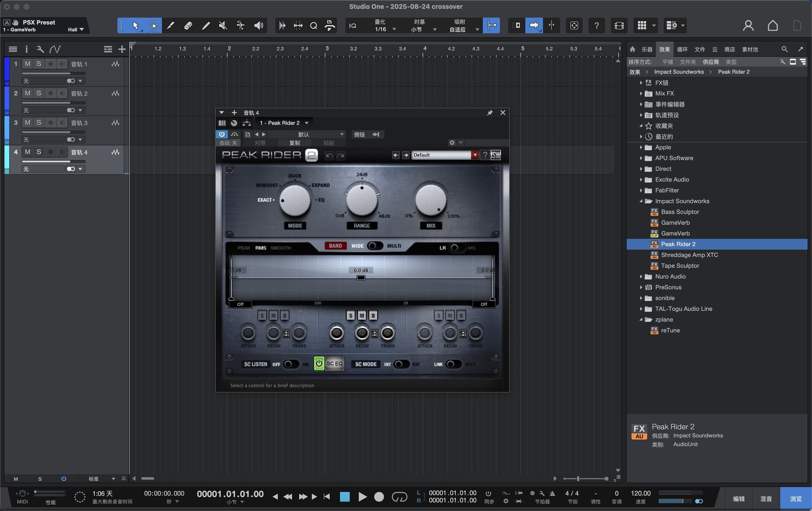
Task: Click redo arrow in Peak Rider
Action: [340, 156]
